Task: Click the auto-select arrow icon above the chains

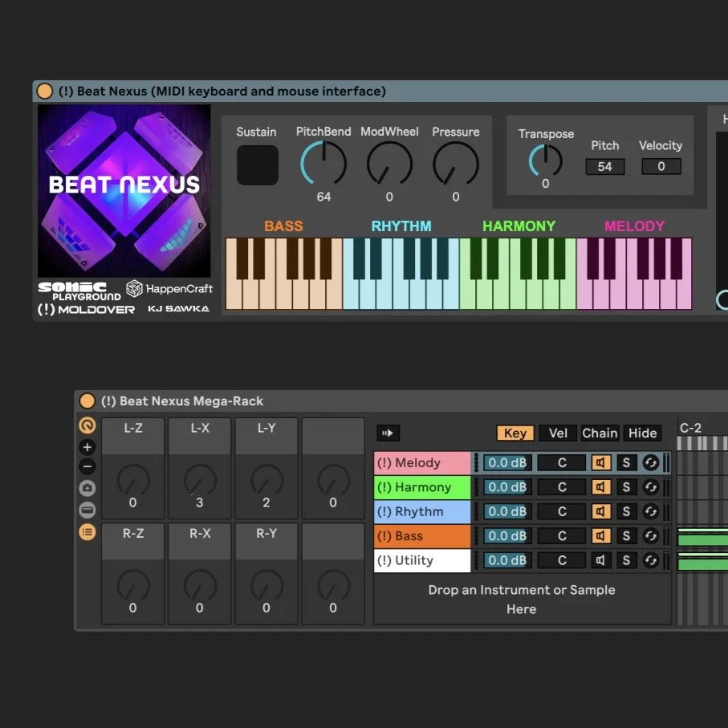Action: pos(388,433)
